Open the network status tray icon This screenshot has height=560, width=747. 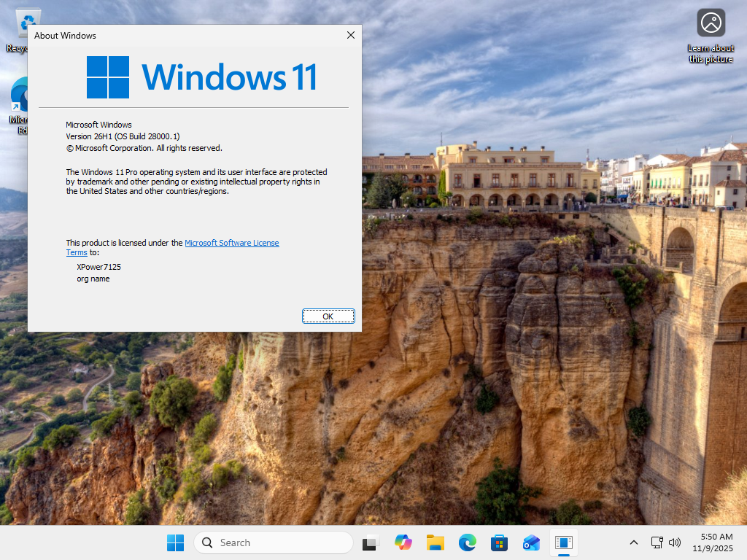[657, 542]
